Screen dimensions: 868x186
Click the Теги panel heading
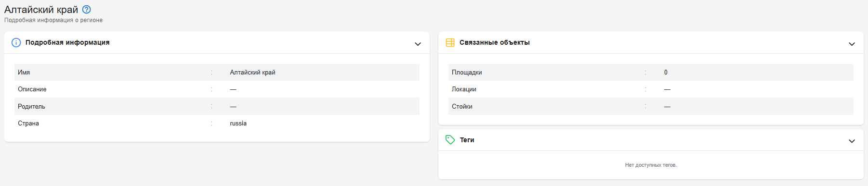click(467, 140)
